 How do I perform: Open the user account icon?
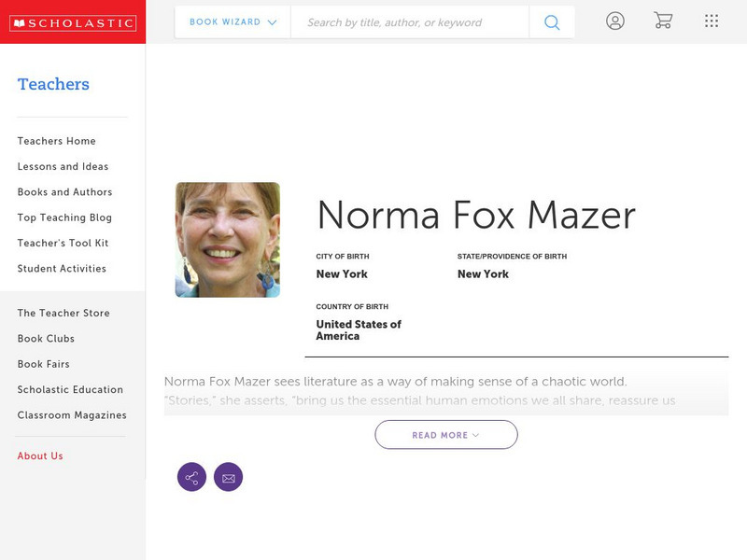point(616,21)
